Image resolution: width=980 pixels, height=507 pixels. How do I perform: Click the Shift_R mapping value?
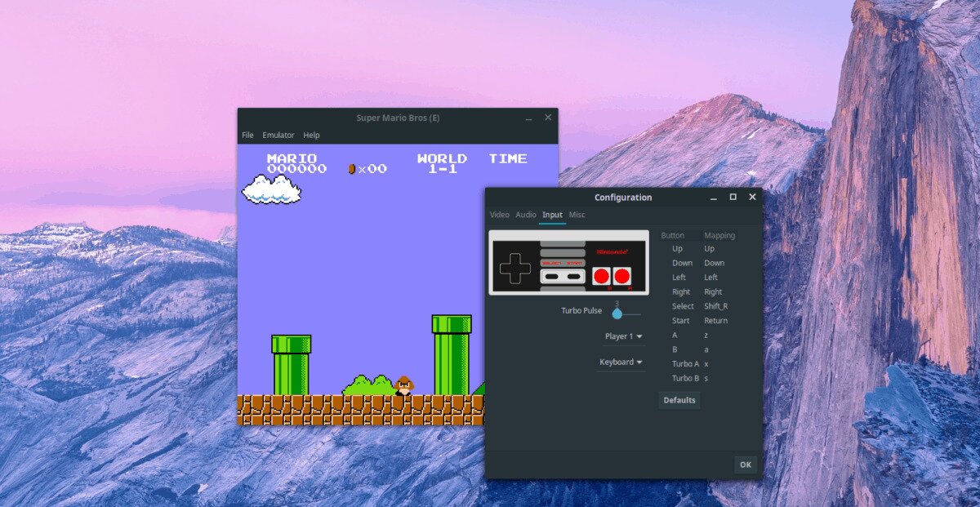(x=715, y=306)
